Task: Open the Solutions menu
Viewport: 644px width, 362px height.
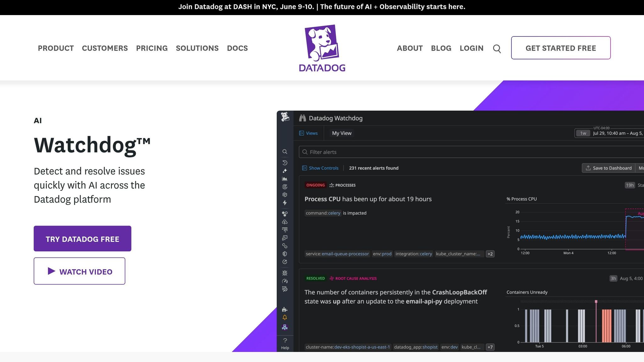Action: click(197, 48)
